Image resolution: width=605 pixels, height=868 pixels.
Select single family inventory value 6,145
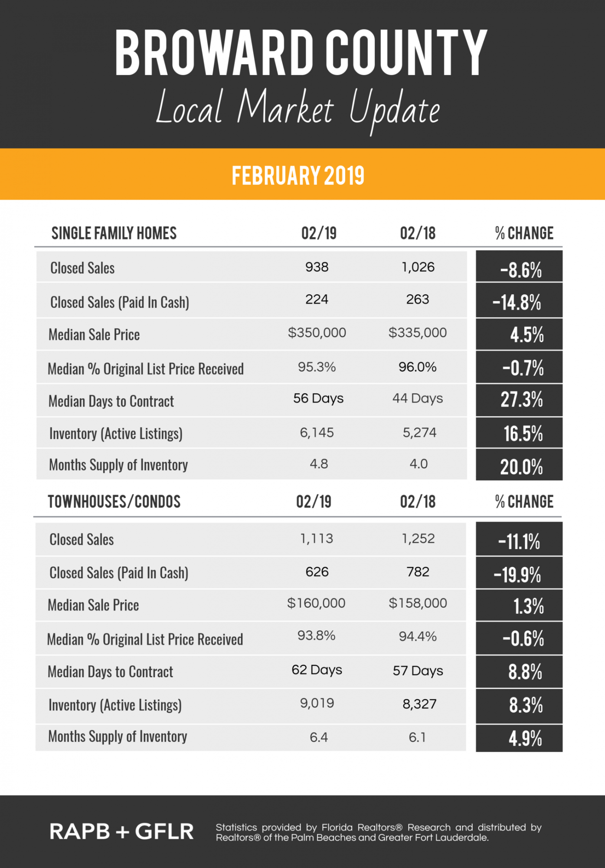coord(317,433)
